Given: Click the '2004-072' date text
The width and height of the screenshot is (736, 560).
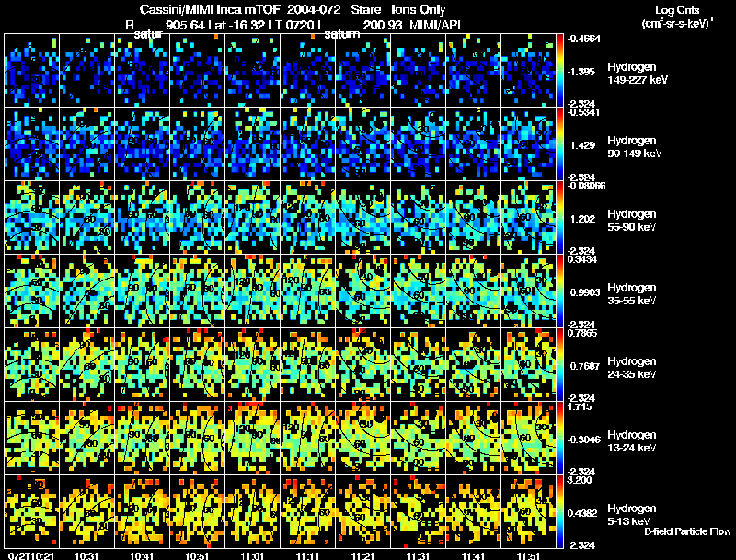Looking at the screenshot, I should 314,10.
